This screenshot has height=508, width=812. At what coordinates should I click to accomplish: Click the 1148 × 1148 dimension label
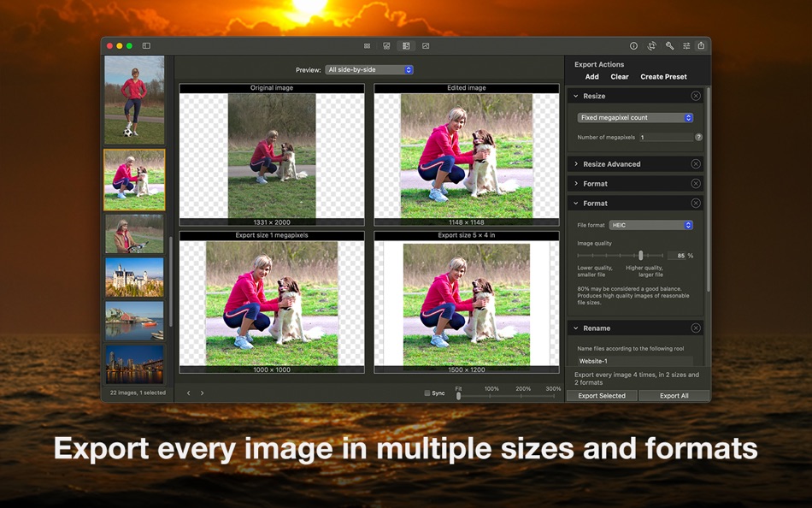(467, 222)
